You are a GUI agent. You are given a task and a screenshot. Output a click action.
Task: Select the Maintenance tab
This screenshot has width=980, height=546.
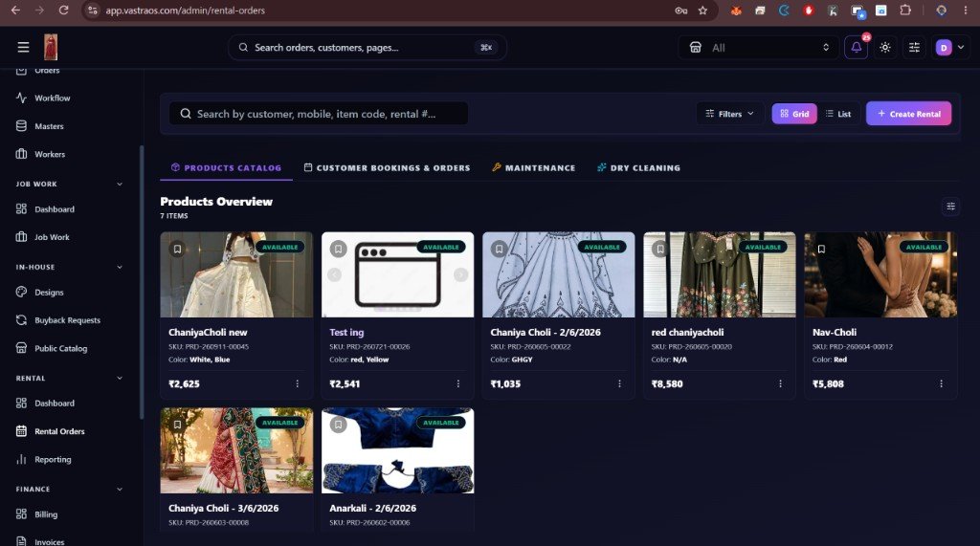point(534,168)
